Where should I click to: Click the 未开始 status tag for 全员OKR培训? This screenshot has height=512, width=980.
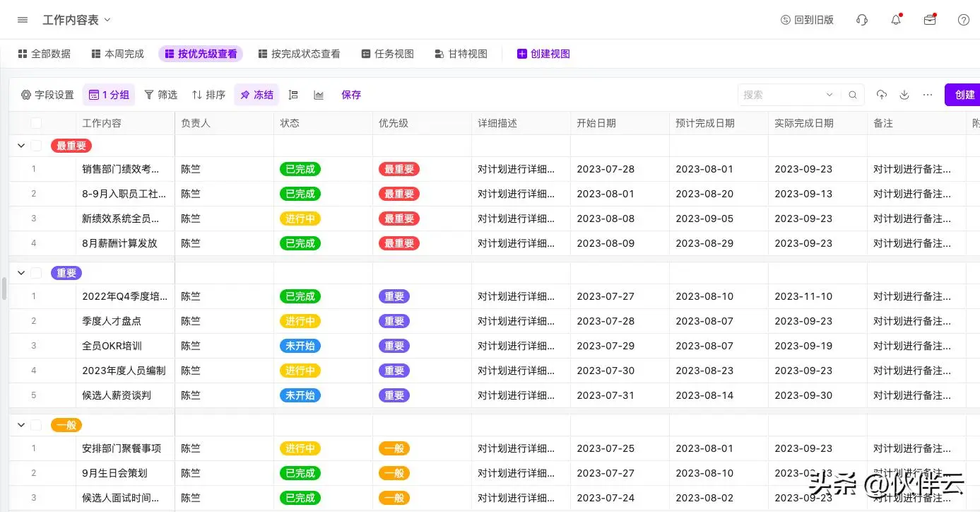tap(300, 346)
